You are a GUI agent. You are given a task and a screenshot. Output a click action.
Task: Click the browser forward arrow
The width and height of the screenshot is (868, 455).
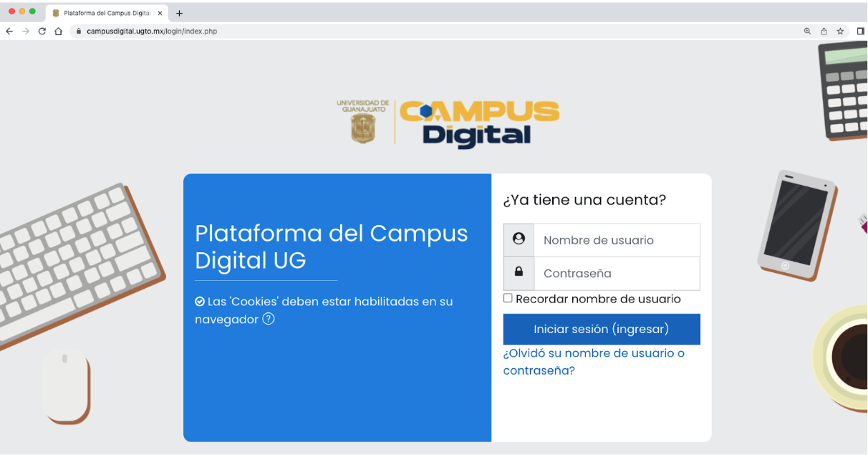pyautogui.click(x=26, y=31)
